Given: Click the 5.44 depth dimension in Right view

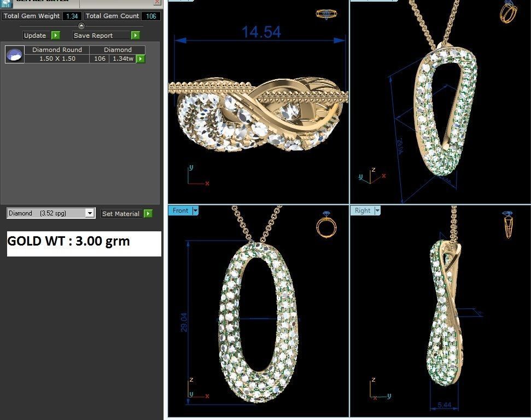Looking at the screenshot, I should (444, 405).
